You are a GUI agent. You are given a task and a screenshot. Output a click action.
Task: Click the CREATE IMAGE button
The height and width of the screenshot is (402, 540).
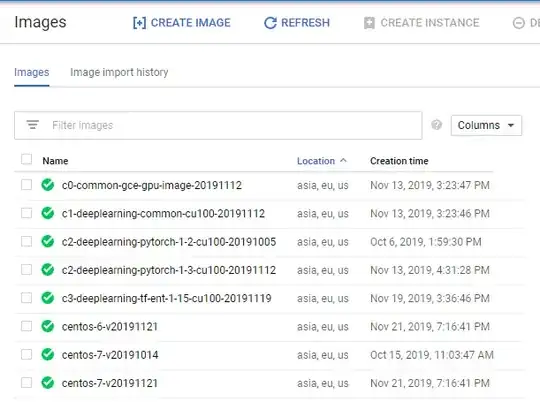click(182, 23)
